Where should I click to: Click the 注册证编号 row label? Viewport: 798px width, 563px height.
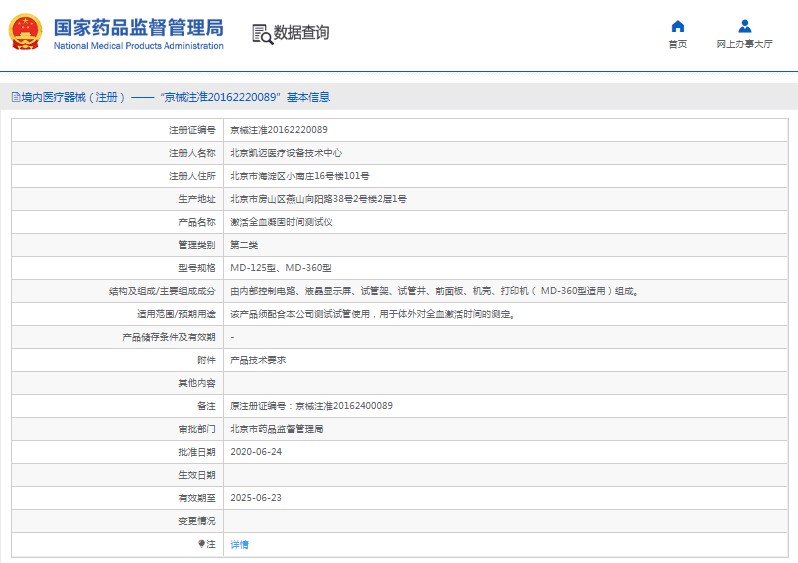[192, 130]
